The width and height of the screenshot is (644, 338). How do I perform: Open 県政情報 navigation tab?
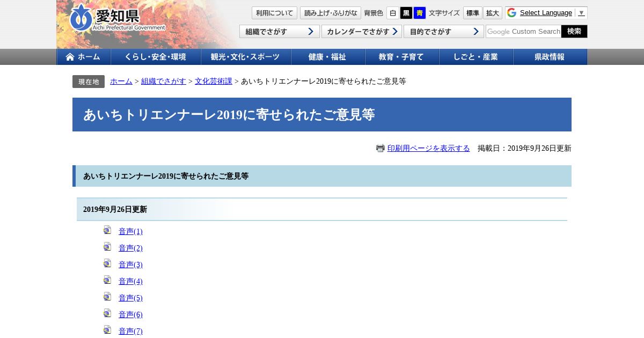[x=550, y=57]
